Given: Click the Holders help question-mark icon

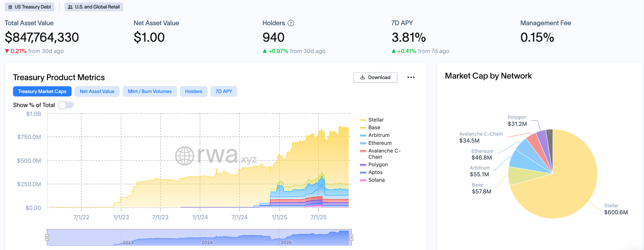Looking at the screenshot, I should pos(291,23).
